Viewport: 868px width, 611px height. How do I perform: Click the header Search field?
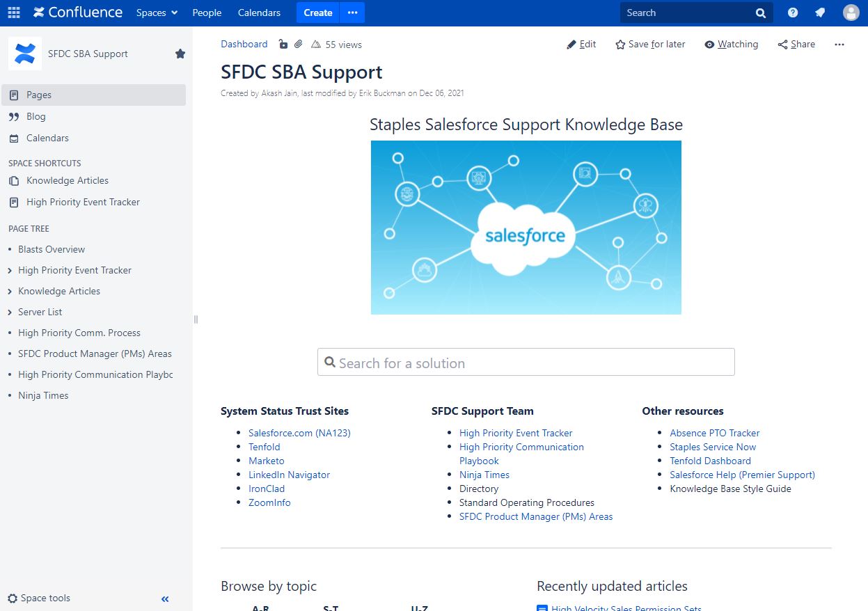tap(696, 13)
